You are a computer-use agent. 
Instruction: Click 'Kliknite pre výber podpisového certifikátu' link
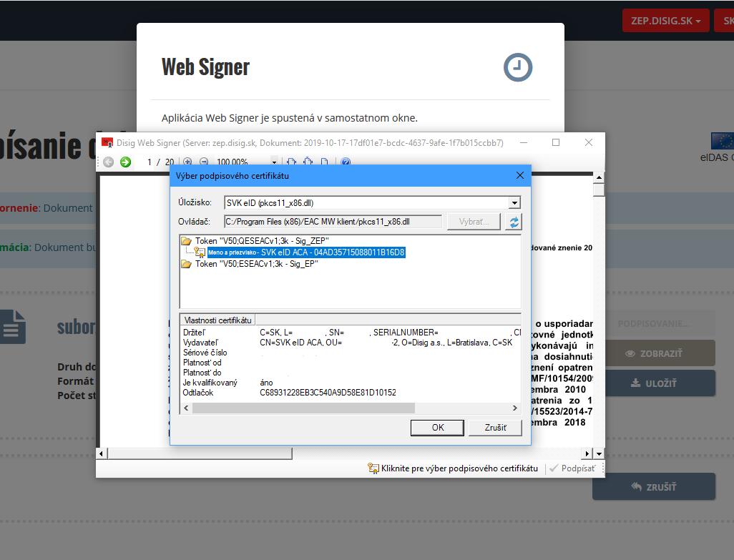coord(459,468)
